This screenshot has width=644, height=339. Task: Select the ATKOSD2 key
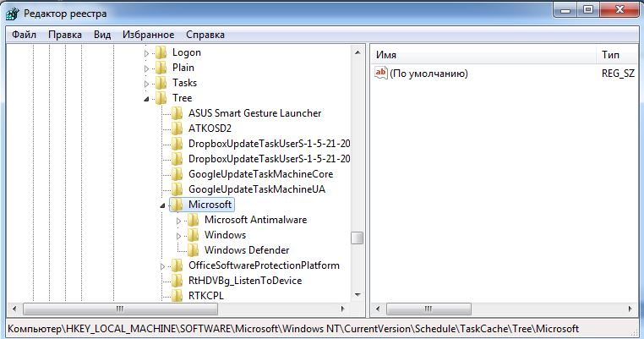tap(210, 128)
